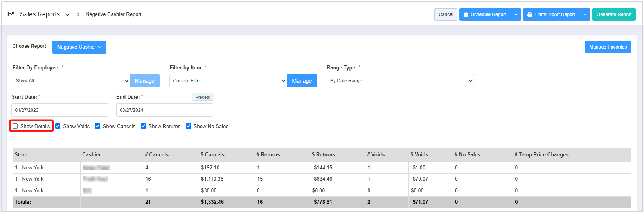
Task: Open the date Presets button
Action: (x=202, y=97)
